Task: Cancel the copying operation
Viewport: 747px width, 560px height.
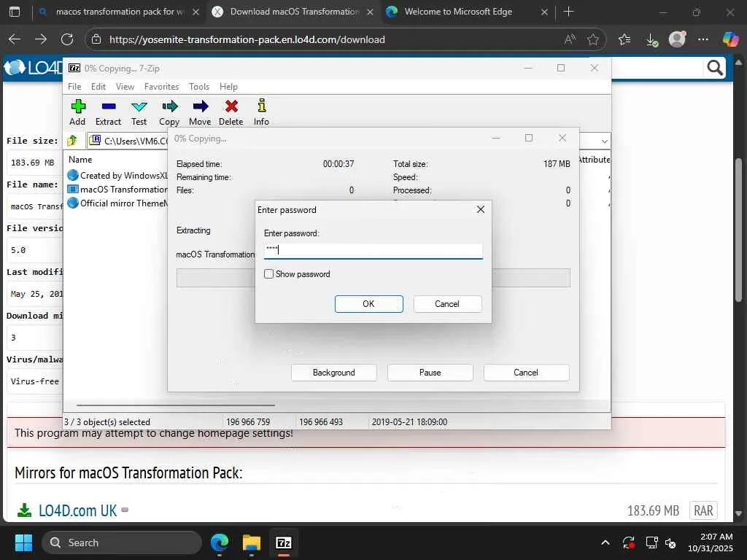Action: 526,373
